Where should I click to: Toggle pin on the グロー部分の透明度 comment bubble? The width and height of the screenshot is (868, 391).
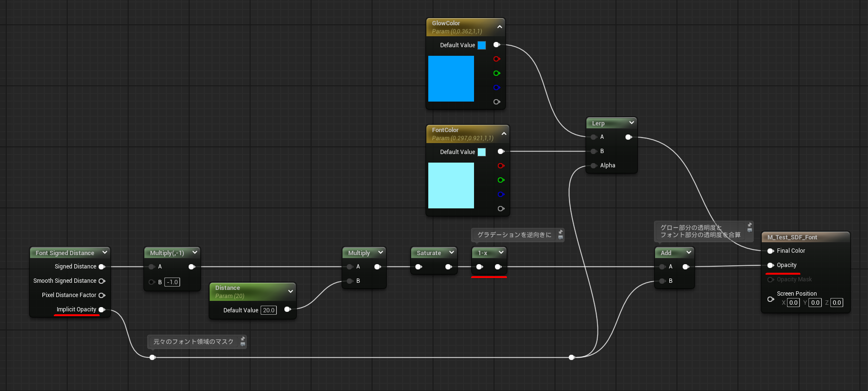tap(749, 225)
